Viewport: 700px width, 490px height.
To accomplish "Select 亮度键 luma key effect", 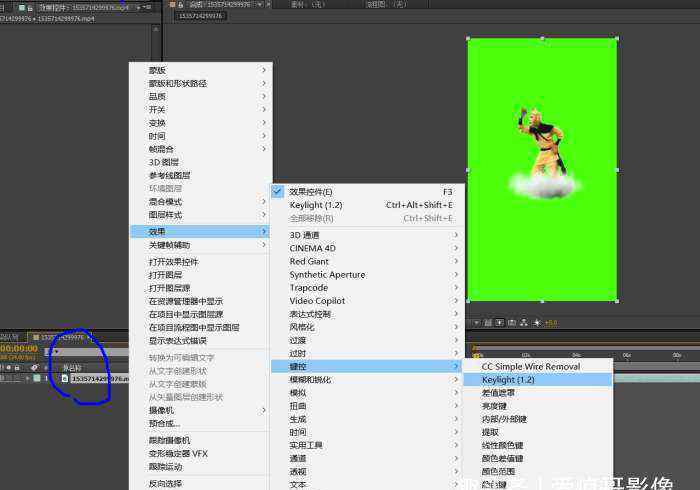I will [538, 406].
